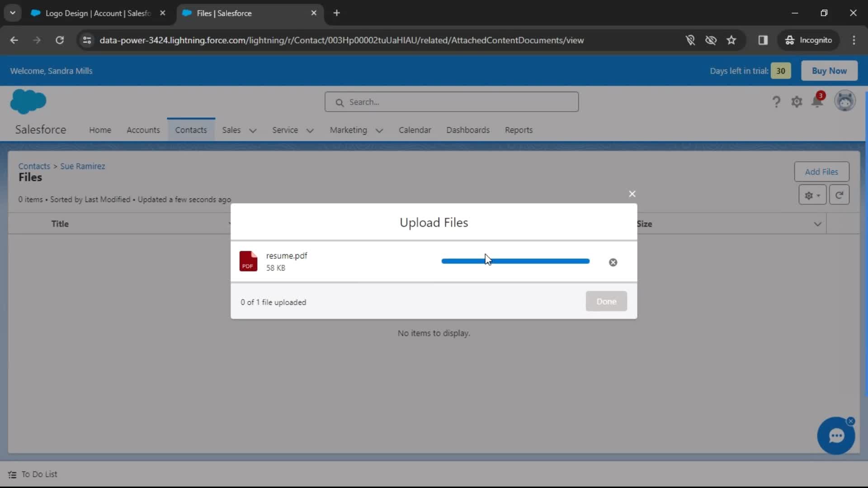Open the browser side panel icon
The image size is (868, 488).
763,40
